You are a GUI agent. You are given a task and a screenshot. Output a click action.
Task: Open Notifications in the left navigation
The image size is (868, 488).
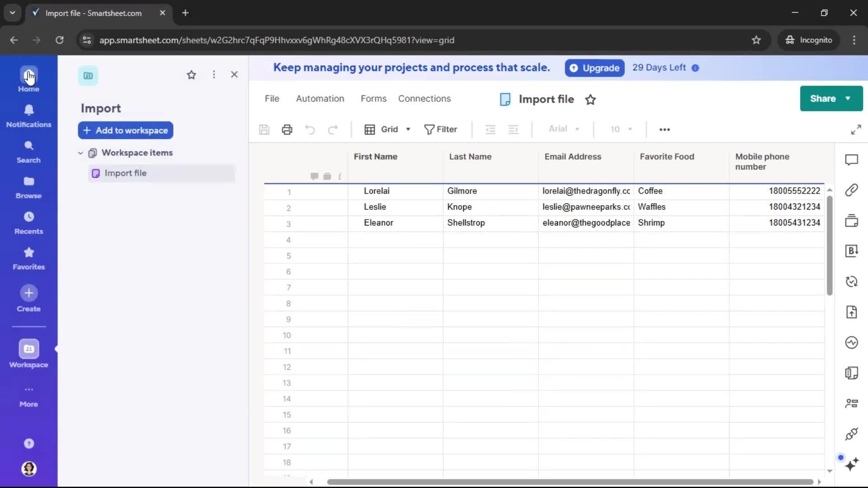tap(28, 115)
